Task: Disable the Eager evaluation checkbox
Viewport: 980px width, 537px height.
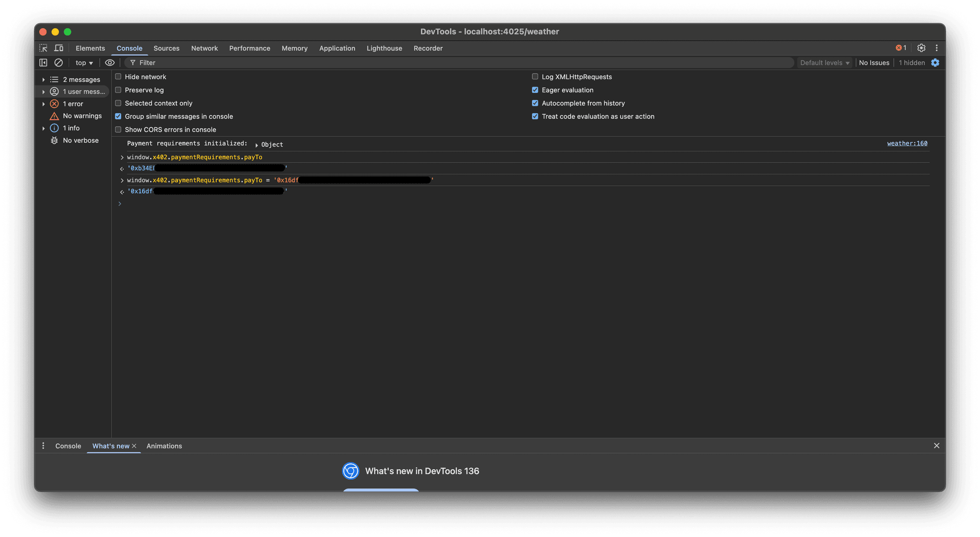Action: (535, 90)
